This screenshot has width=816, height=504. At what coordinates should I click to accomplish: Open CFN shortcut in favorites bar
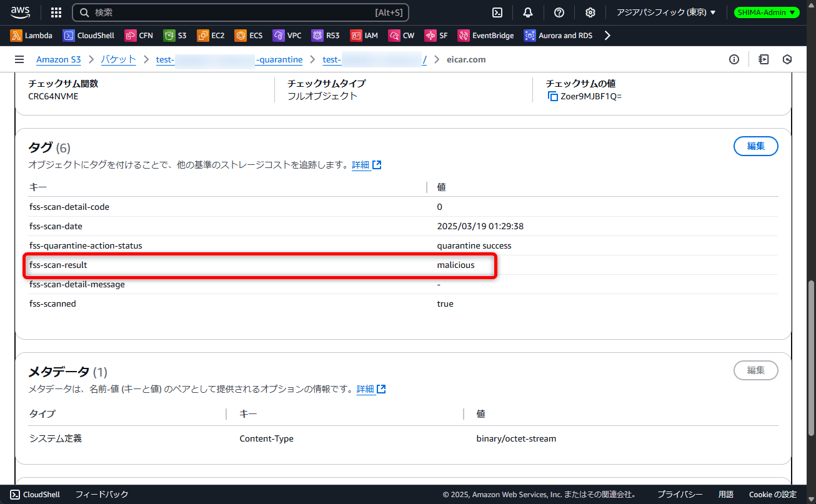[x=139, y=36]
